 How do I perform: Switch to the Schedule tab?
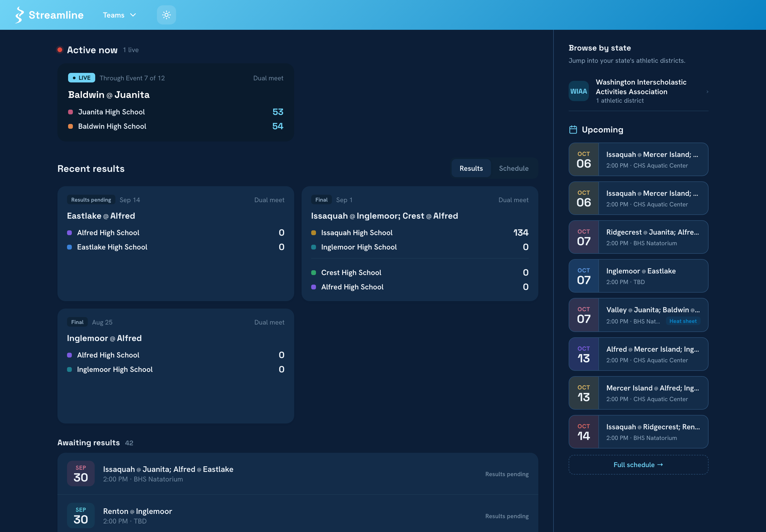(514, 168)
